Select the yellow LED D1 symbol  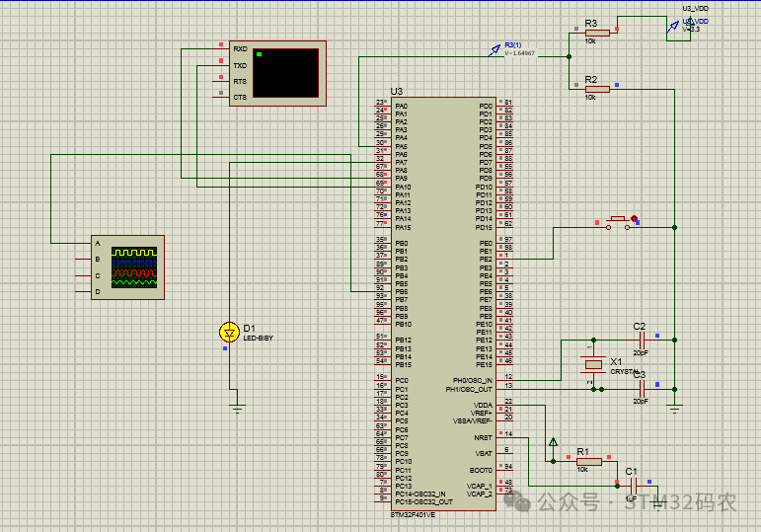229,333
